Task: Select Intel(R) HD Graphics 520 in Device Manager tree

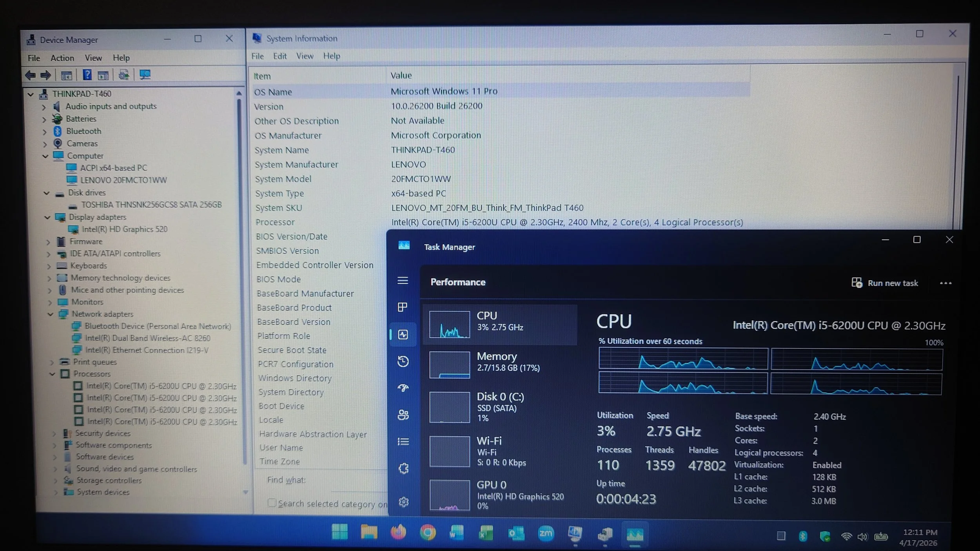Action: point(125,229)
